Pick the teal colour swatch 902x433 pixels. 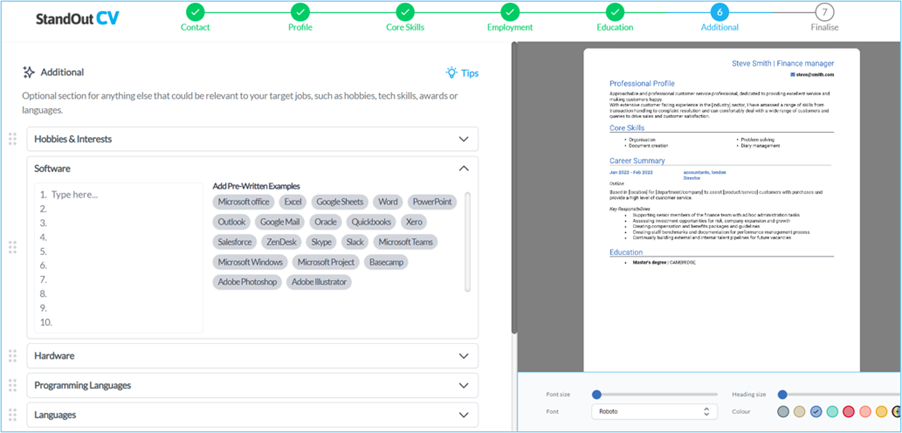(832, 412)
